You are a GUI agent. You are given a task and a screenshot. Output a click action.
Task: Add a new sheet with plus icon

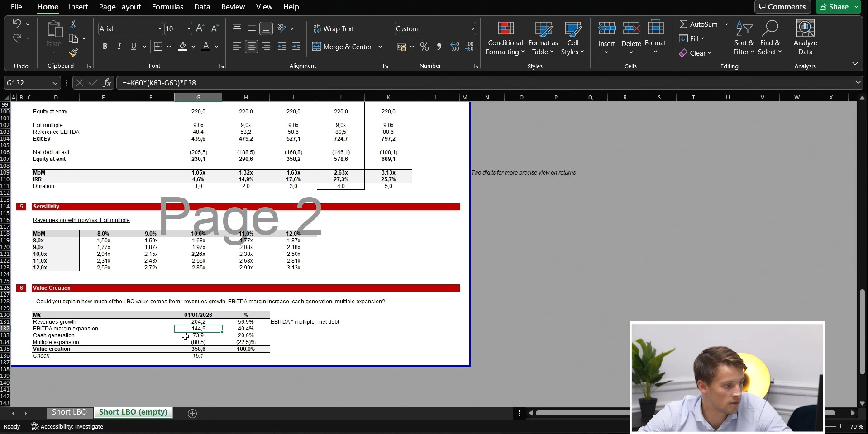(192, 414)
